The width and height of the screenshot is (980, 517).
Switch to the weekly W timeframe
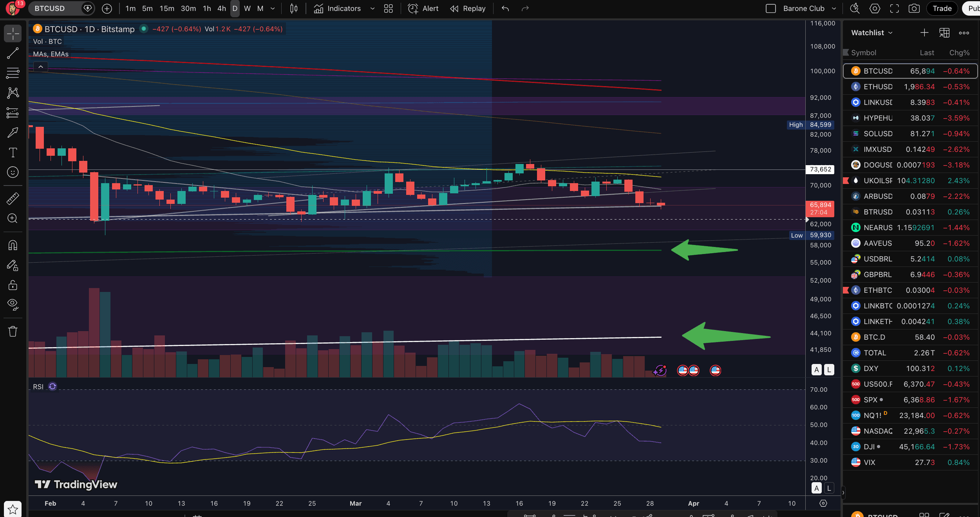pos(247,8)
